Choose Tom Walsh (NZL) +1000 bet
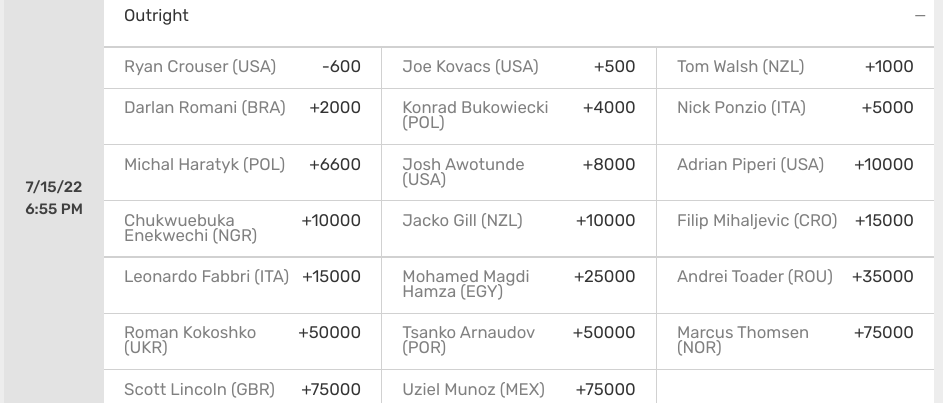 coord(795,67)
